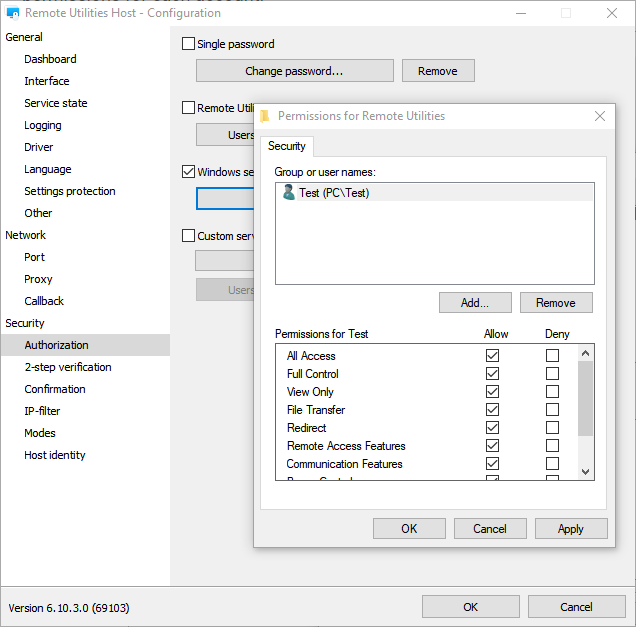636x627 pixels.
Task: Click the permissions list scroll-up arrow
Action: click(x=585, y=353)
